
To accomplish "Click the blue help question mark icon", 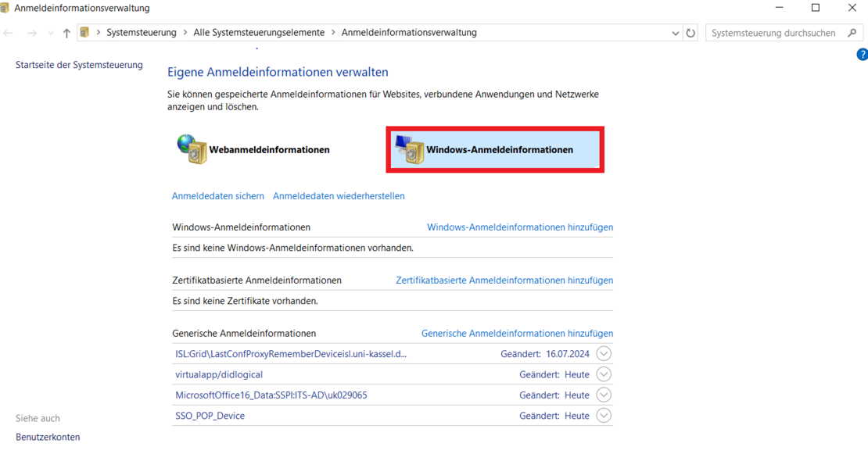I will pos(862,55).
